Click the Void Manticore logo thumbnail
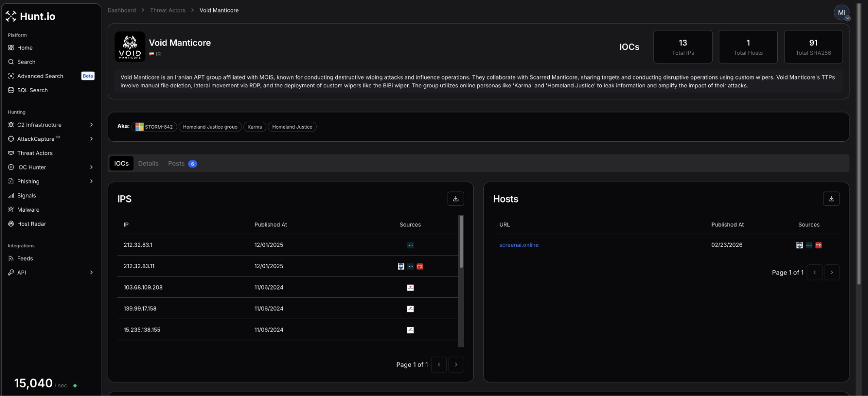The image size is (868, 396). pos(130,47)
